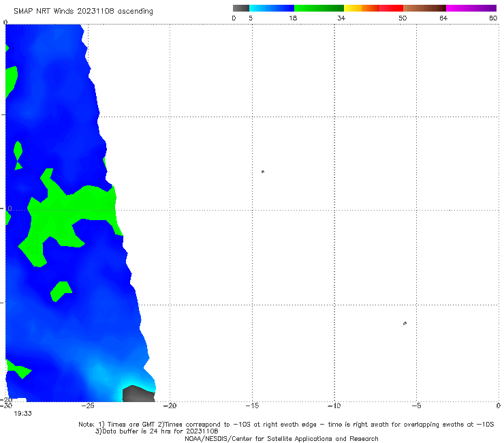Image resolution: width=504 pixels, height=443 pixels.
Task: Click the longitude axis label '-5'
Action: (x=417, y=406)
